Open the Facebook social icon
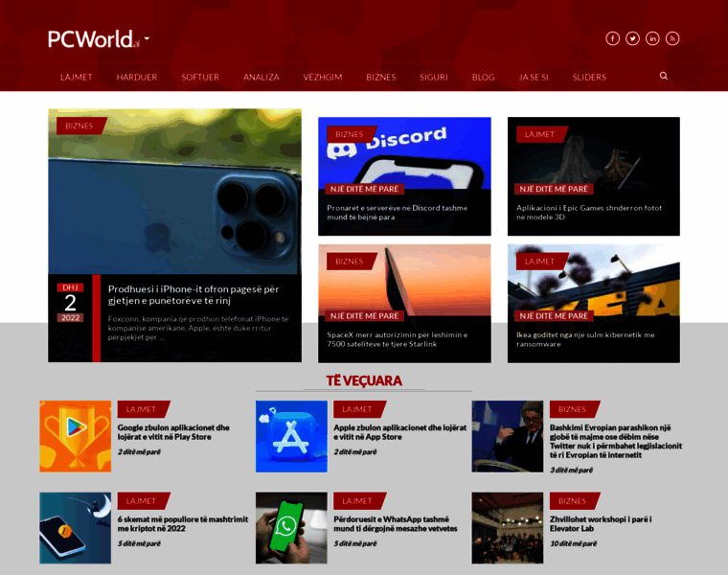Image resolution: width=728 pixels, height=575 pixels. pyautogui.click(x=612, y=38)
